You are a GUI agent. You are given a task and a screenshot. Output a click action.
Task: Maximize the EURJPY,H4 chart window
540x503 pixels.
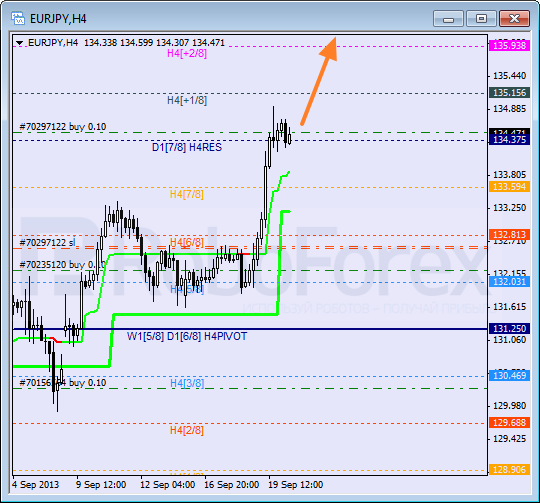click(481, 19)
